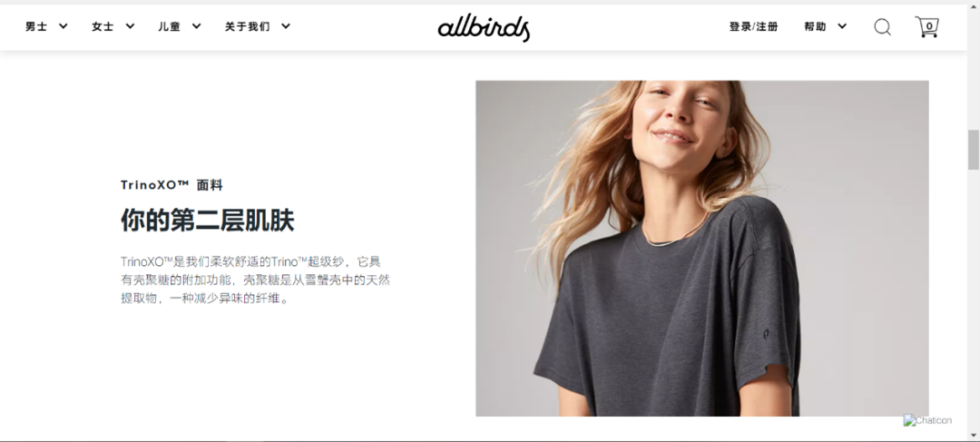This screenshot has width=980, height=442.
Task: Expand the 关于我们 dropdown chevron
Action: [x=286, y=26]
